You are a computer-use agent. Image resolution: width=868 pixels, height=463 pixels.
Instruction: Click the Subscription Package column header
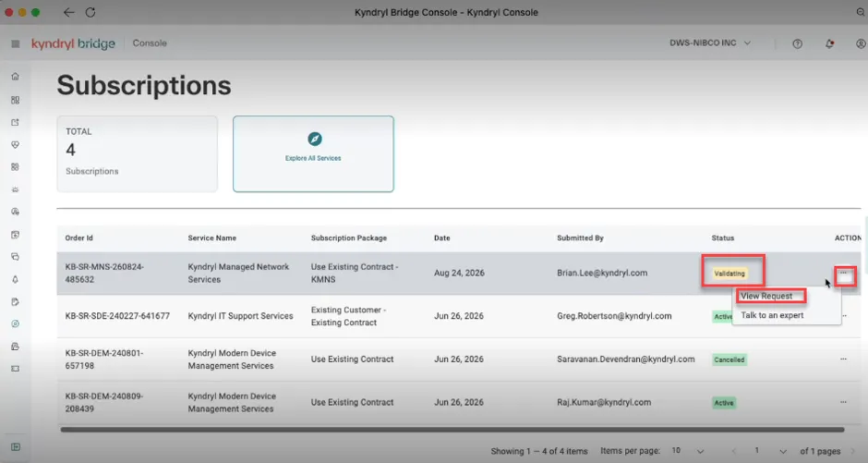(x=349, y=238)
